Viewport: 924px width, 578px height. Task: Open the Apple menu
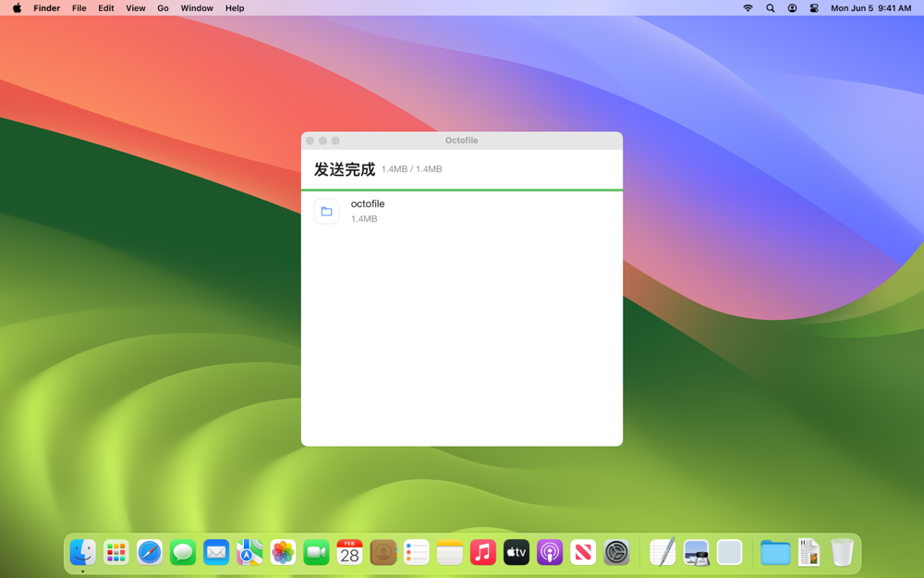pos(17,8)
